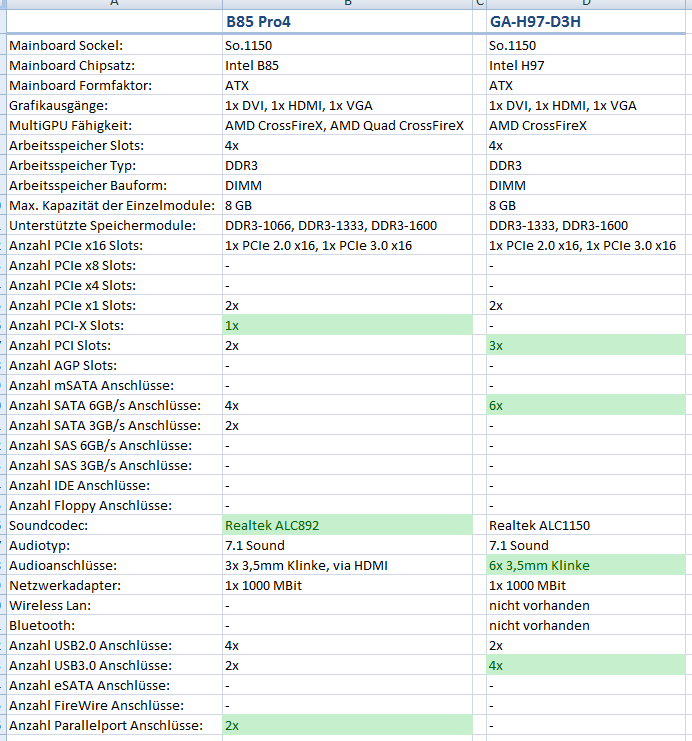Select the 'MultiGPU Fähigkeit:' label cell
Screen dimensions: 692x741
(x=114, y=125)
